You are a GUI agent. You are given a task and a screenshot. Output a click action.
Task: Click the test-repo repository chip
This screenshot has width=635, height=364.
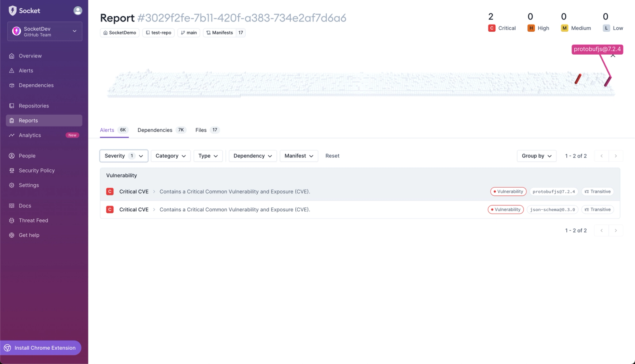point(158,33)
